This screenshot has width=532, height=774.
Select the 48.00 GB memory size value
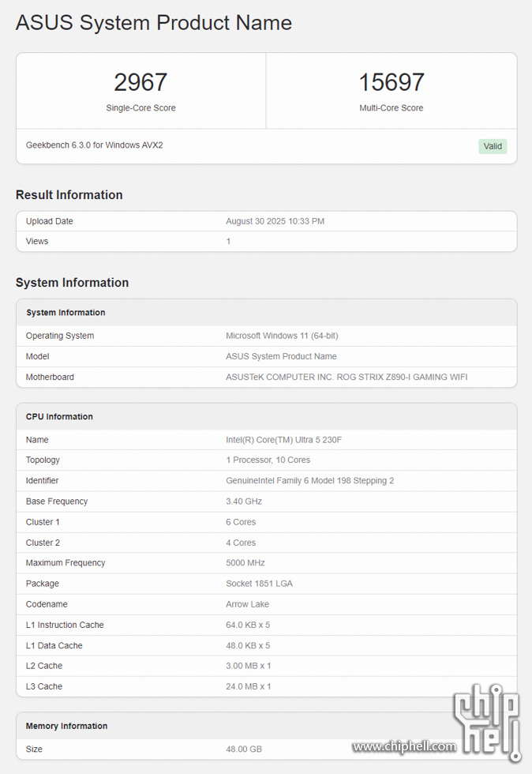tap(244, 750)
